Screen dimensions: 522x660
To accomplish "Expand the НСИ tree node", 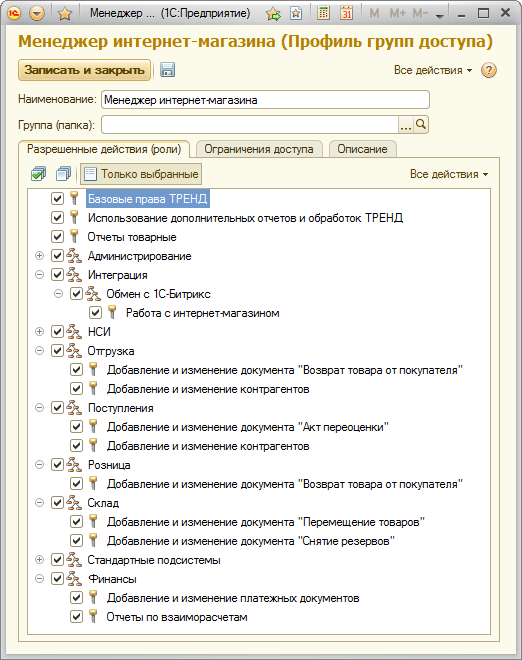I will click(x=39, y=331).
